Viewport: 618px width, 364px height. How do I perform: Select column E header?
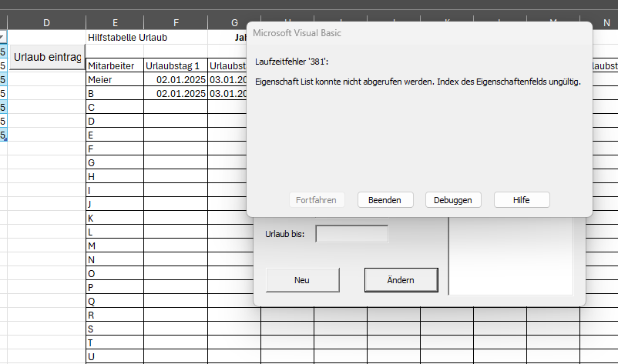point(114,22)
